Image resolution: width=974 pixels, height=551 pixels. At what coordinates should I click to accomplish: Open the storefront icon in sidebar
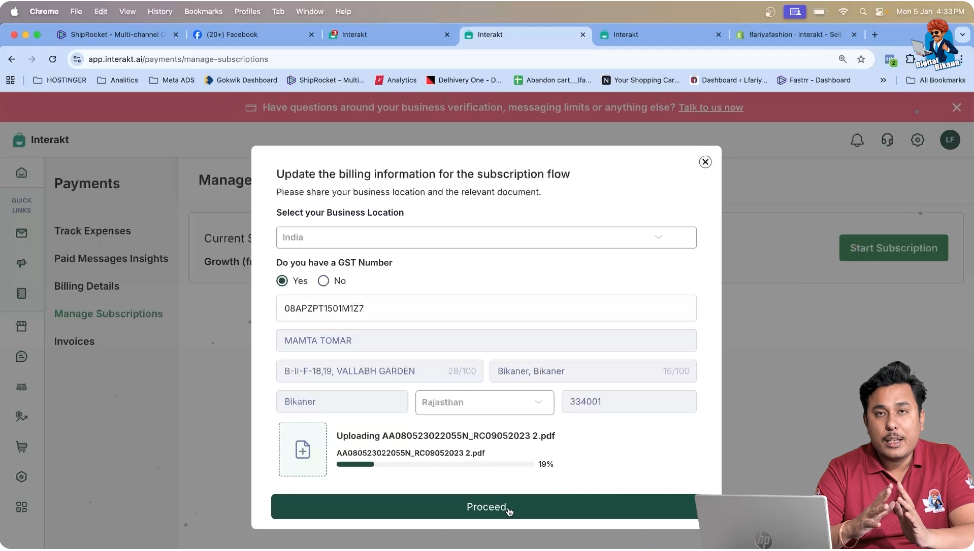21,326
